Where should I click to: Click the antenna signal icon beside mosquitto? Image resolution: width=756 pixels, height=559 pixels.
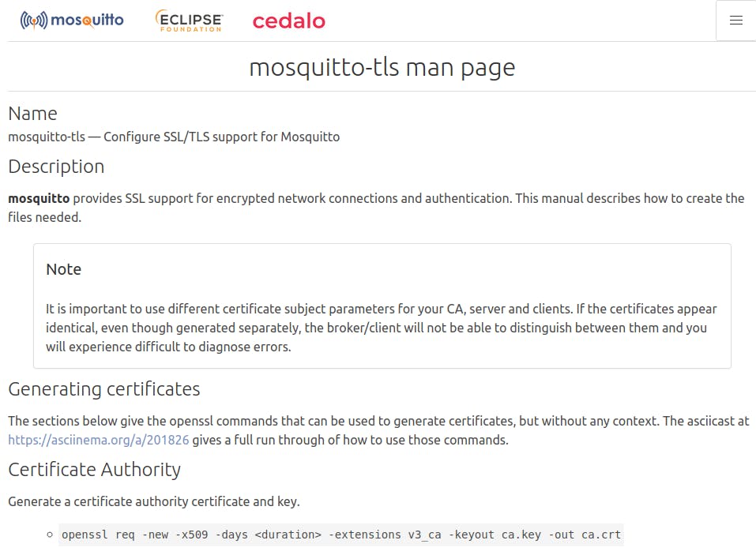[33, 21]
